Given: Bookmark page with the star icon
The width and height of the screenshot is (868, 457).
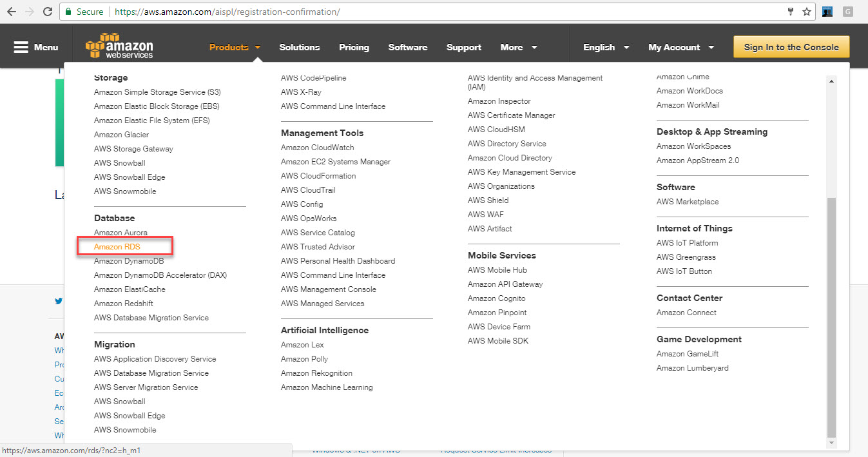Looking at the screenshot, I should pos(807,12).
